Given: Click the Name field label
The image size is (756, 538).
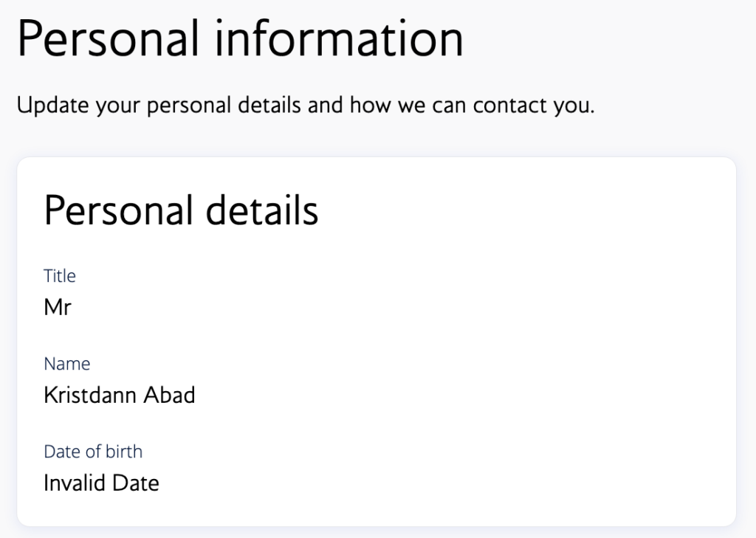Looking at the screenshot, I should point(67,364).
